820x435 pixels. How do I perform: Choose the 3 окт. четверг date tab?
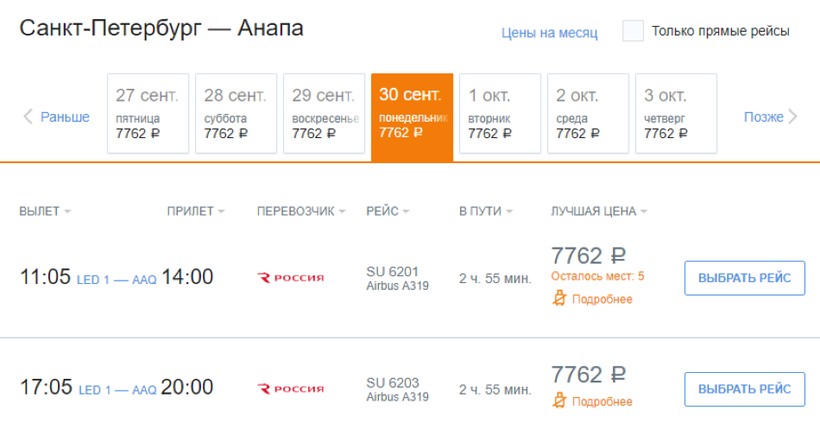pos(676,114)
